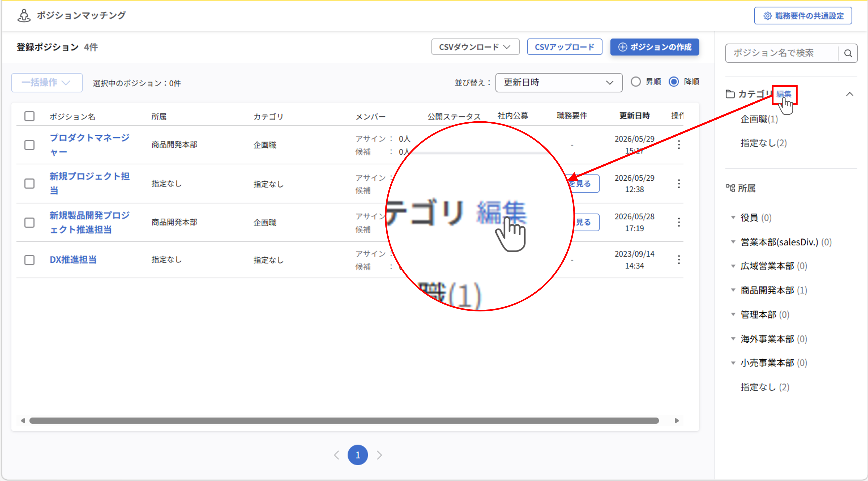Select 海外事業本部 (0) department
868x481 pixels.
(x=774, y=339)
